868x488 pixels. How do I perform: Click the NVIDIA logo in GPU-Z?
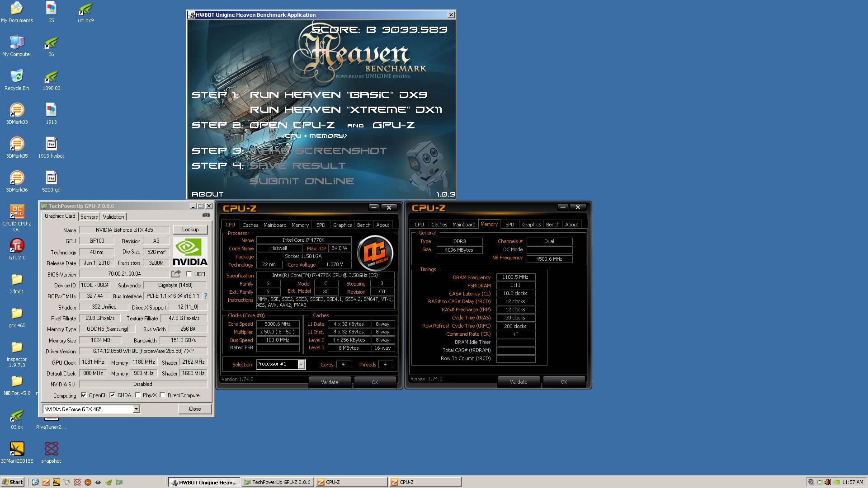point(190,252)
